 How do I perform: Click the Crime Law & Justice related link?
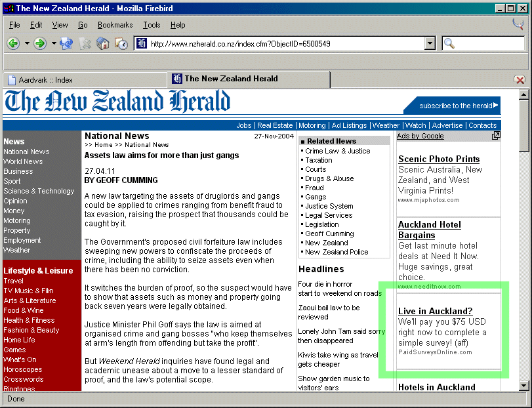coord(337,151)
